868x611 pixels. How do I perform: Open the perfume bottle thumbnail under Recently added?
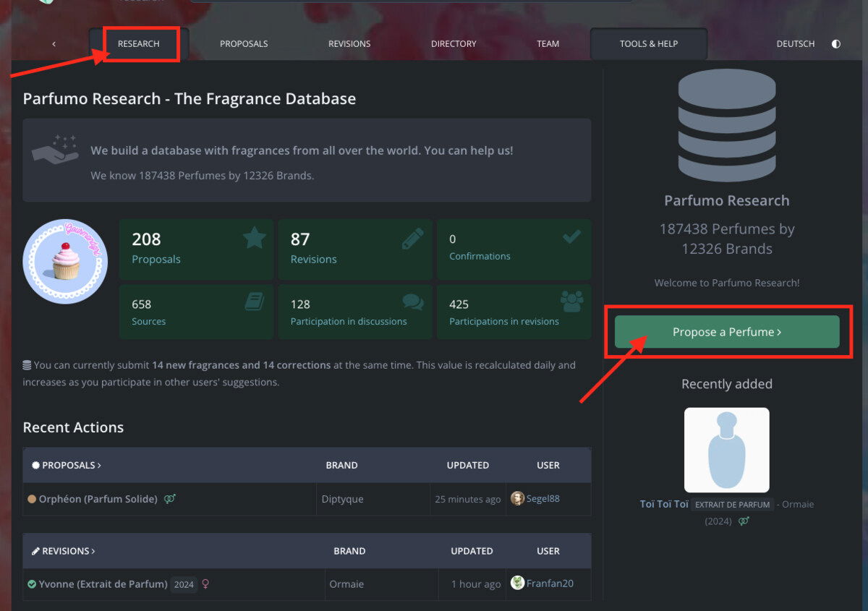(727, 450)
